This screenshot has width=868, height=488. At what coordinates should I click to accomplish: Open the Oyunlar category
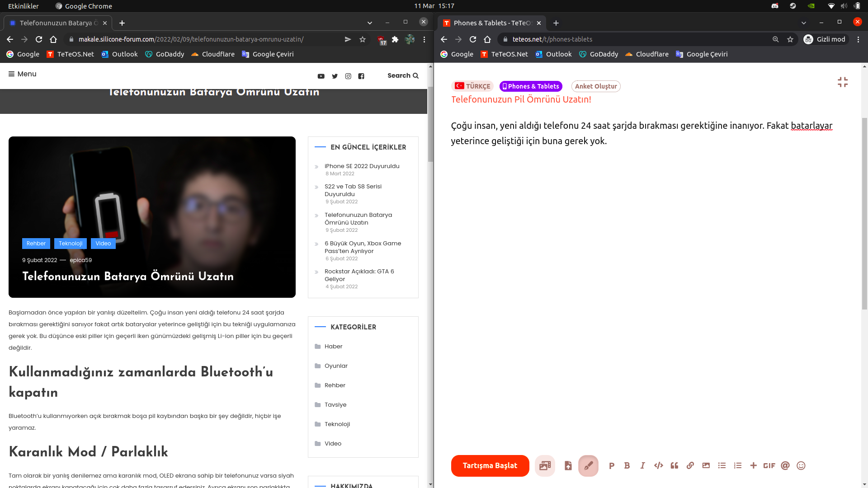(336, 366)
